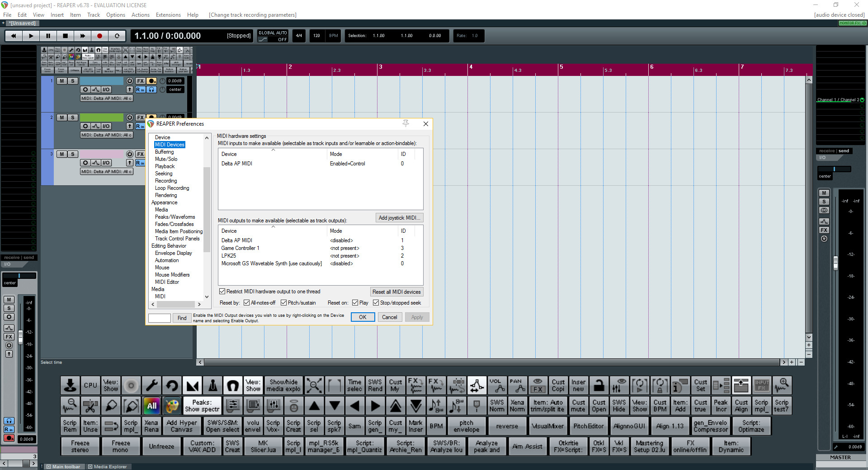The image size is (868, 470).
Task: Toggle the FX bypass power button on track 3
Action: (130, 154)
